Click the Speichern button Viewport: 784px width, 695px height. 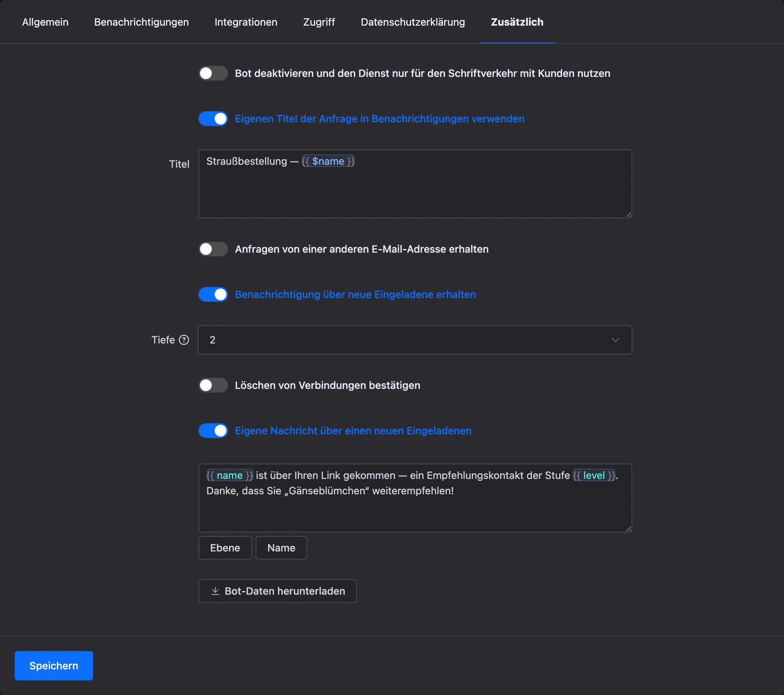[x=54, y=665]
